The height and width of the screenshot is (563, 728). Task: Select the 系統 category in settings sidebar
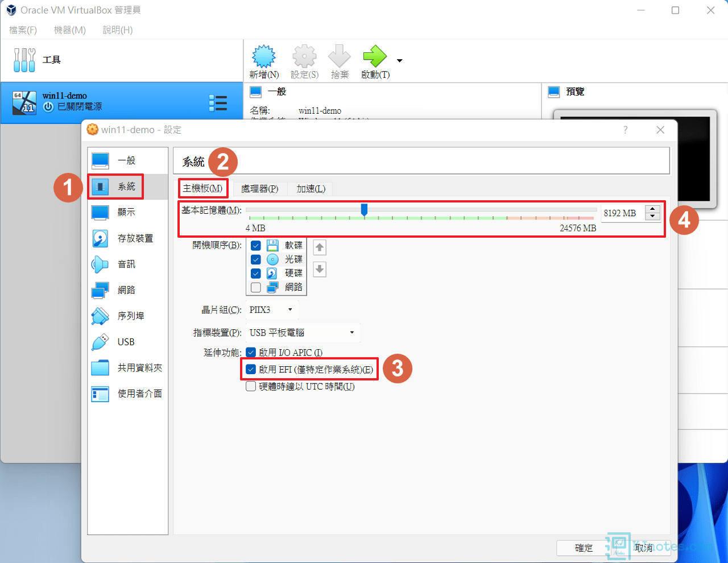(x=127, y=187)
